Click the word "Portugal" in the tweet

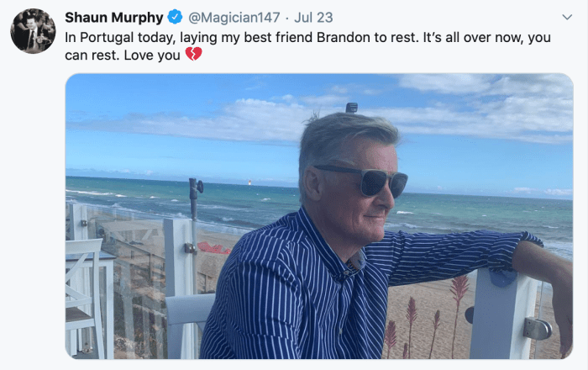point(107,38)
